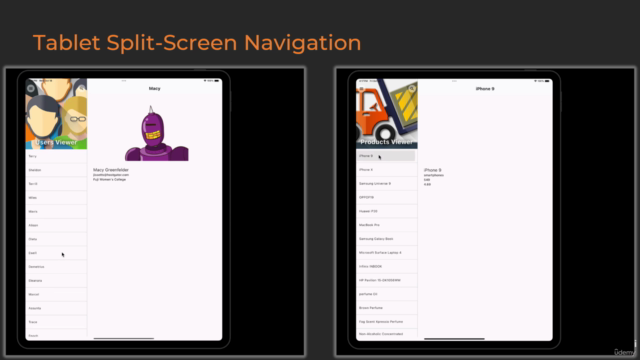Select Oleta in the users list
The width and height of the screenshot is (640, 360).
click(56, 239)
